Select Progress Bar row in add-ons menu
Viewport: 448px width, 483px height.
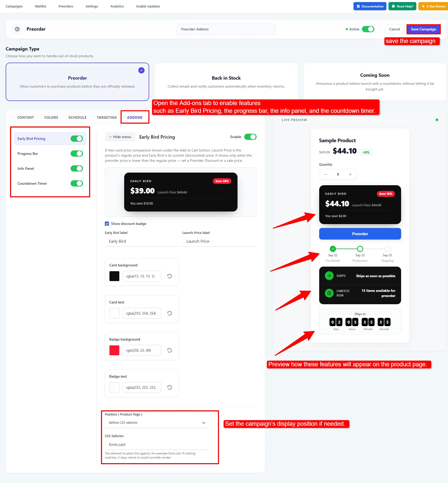(x=50, y=154)
